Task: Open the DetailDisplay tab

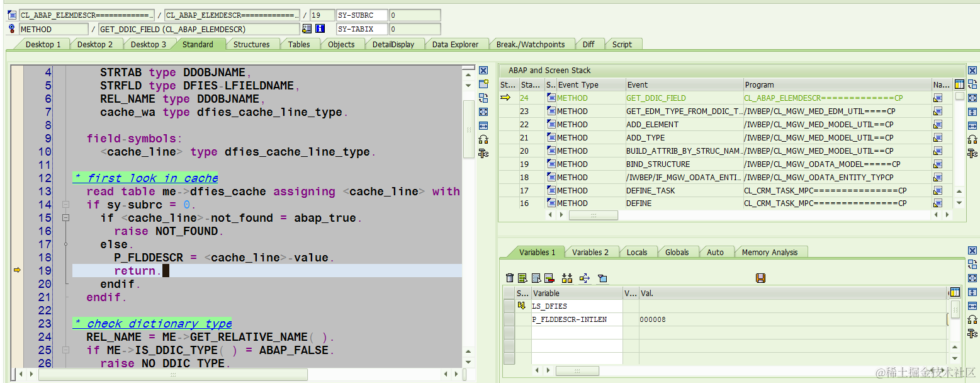Action: [393, 44]
